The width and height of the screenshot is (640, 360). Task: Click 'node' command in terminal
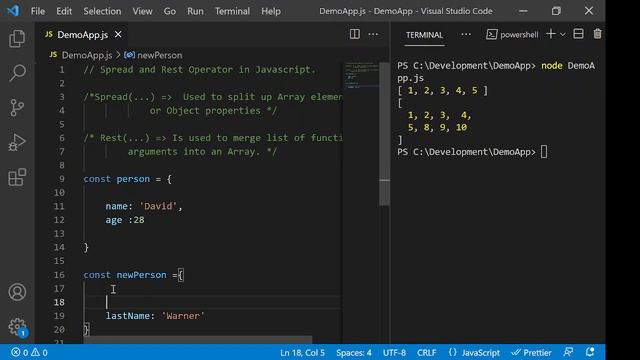coord(551,66)
